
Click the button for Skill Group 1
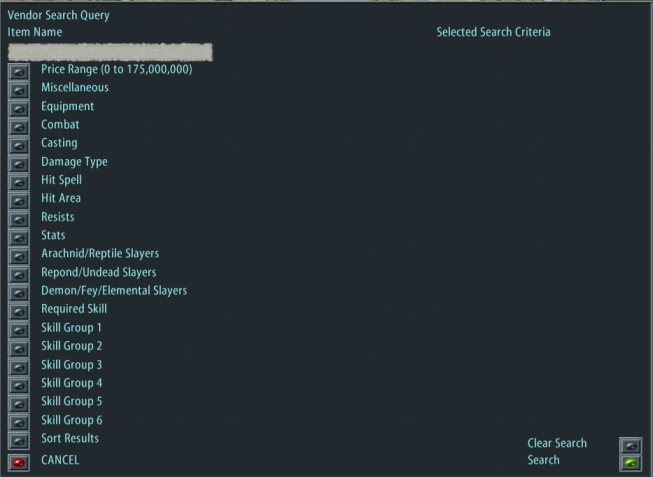[19, 330]
